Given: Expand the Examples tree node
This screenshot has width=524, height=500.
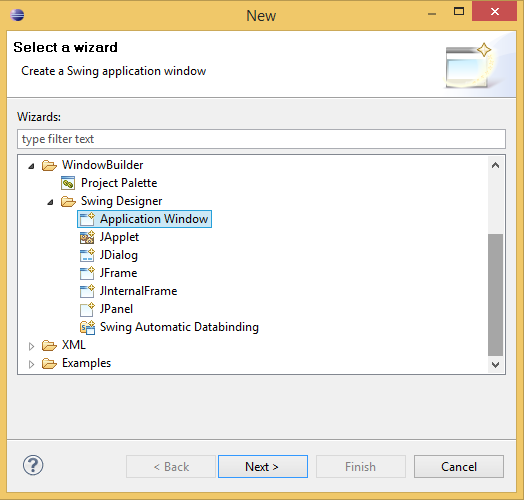Looking at the screenshot, I should (x=31, y=364).
